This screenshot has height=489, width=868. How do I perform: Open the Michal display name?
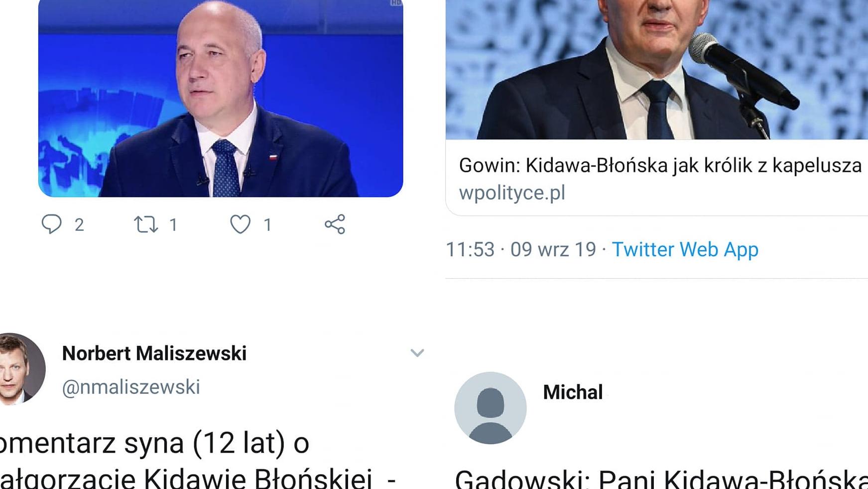tap(573, 392)
